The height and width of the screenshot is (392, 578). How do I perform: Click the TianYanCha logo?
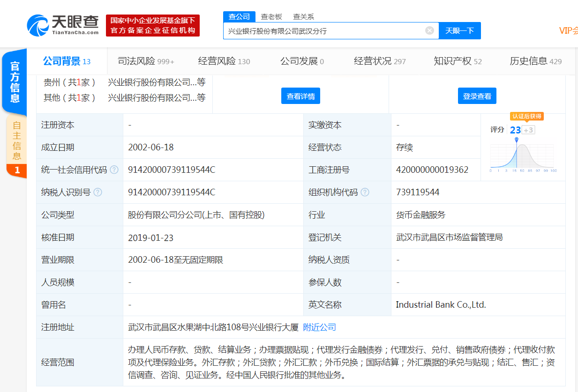(x=63, y=24)
